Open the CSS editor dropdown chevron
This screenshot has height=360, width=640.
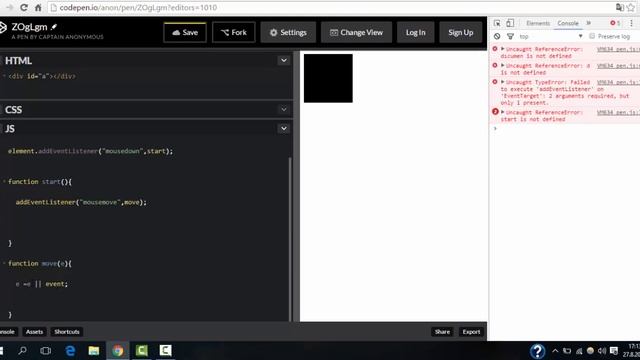284,109
